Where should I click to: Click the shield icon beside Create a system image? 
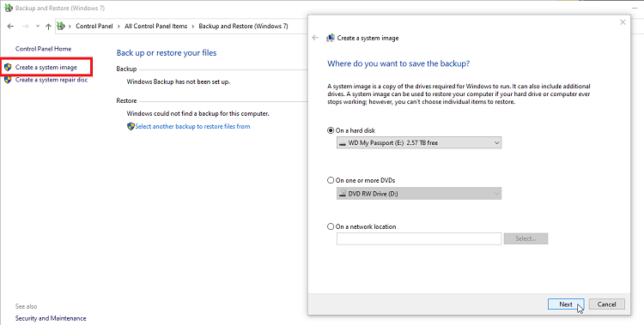pos(8,67)
